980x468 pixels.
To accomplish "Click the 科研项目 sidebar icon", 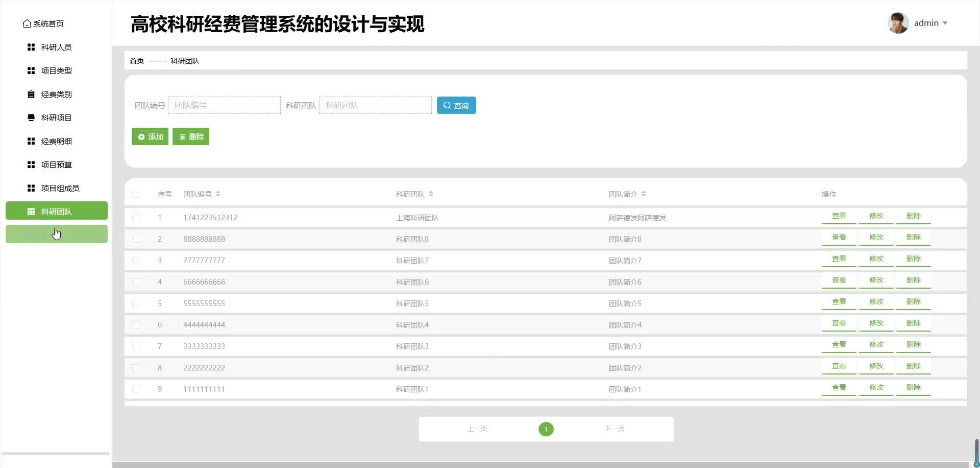I will coord(31,118).
